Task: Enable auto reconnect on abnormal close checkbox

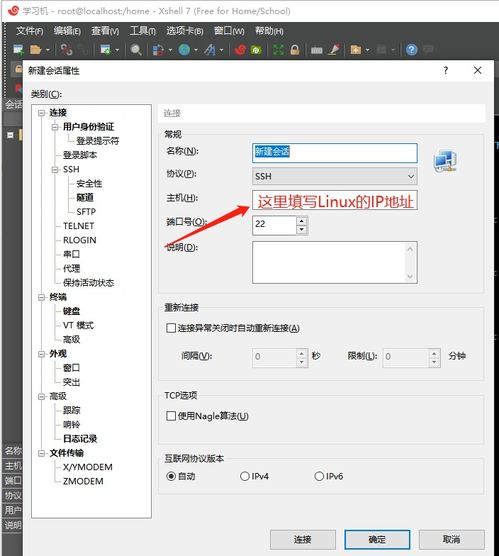Action: pos(171,328)
